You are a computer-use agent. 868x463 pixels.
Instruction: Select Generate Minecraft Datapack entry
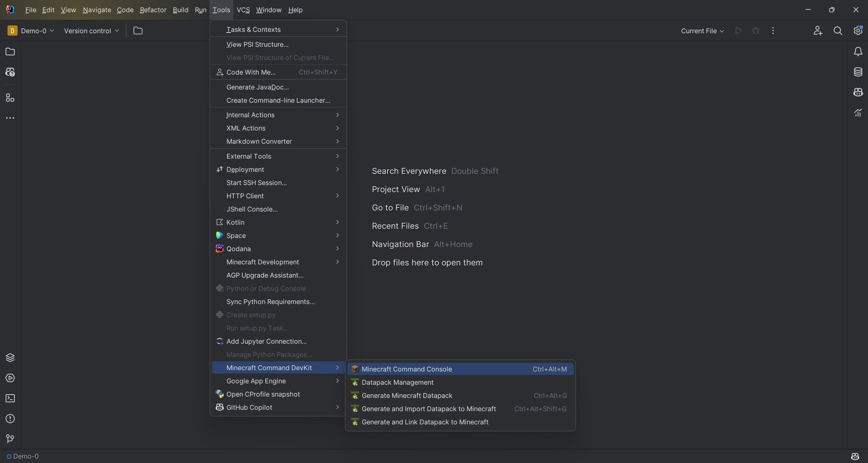(x=460, y=396)
